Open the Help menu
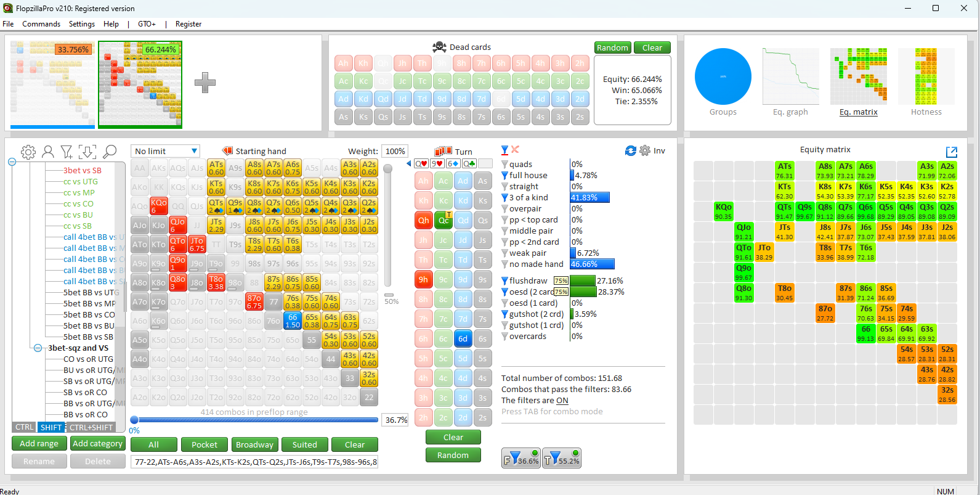Image resolution: width=980 pixels, height=495 pixels. pyautogui.click(x=111, y=24)
